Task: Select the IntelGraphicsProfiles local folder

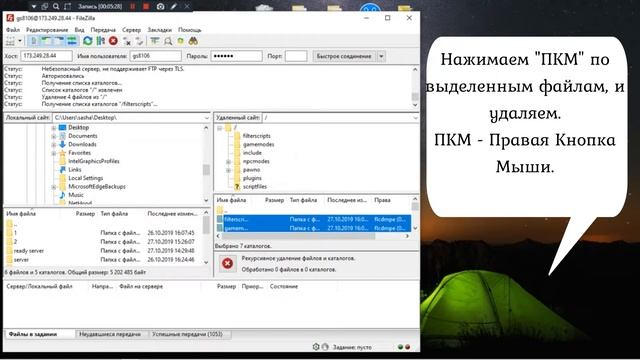Action: coord(94,161)
